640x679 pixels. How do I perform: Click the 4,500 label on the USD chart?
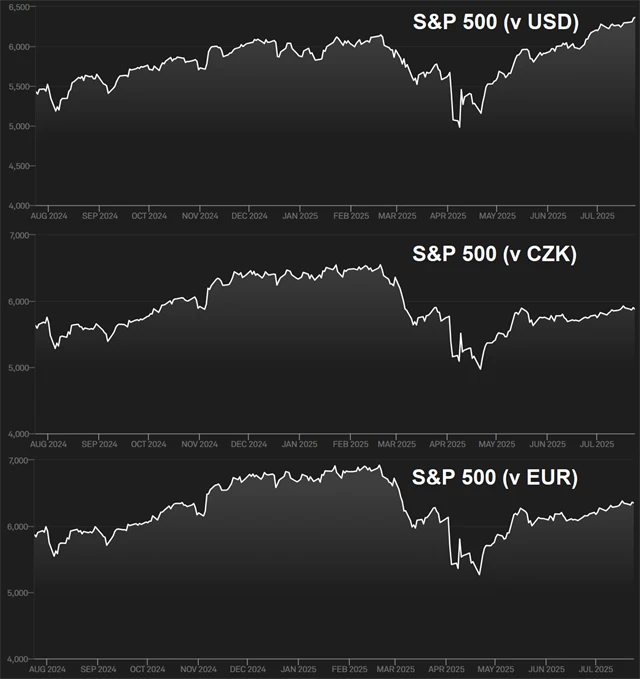point(17,166)
